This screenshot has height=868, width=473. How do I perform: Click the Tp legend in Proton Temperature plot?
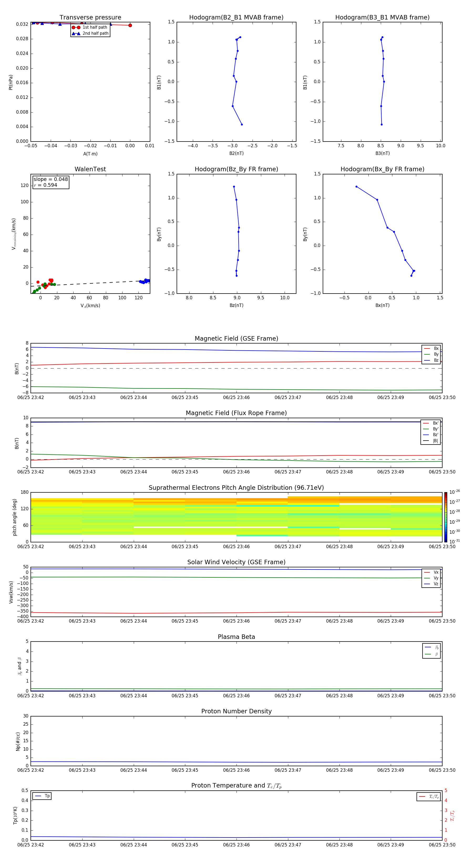pos(42,796)
